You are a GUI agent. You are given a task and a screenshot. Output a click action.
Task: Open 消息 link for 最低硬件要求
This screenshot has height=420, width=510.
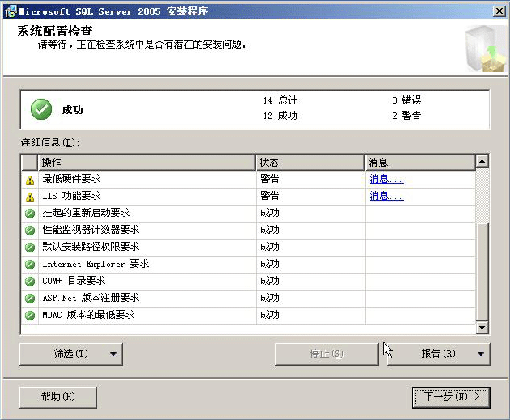[x=386, y=179]
